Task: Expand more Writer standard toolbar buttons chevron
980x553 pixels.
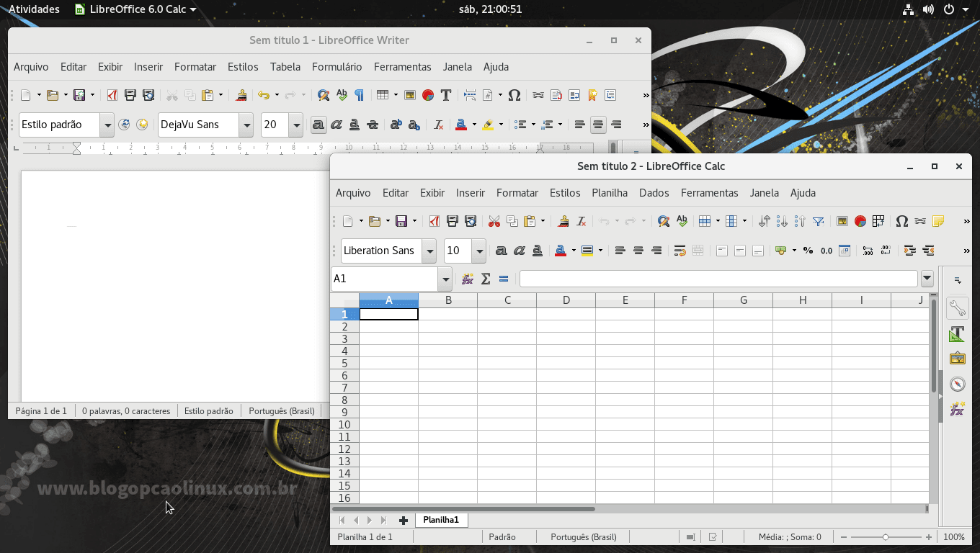Action: [x=646, y=95]
